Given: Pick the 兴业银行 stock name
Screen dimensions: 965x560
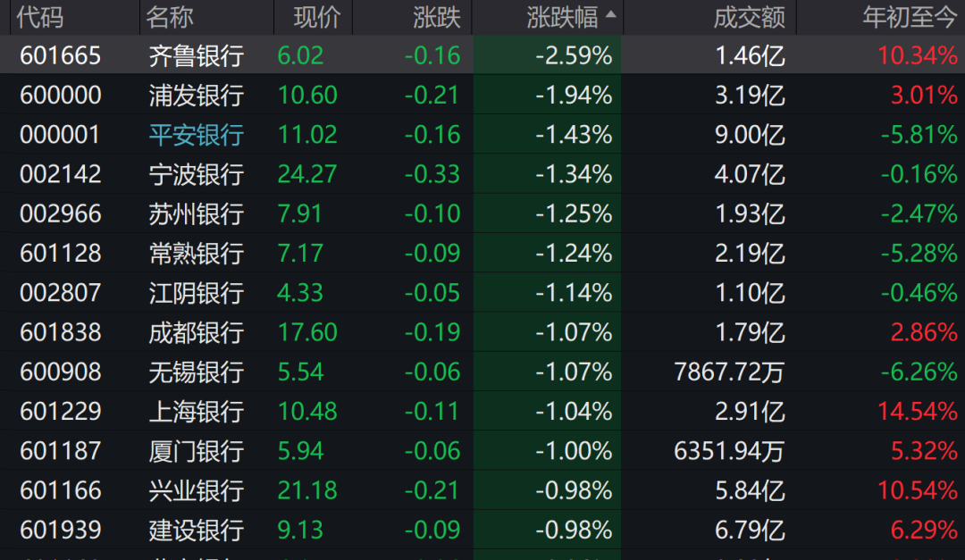Looking at the screenshot, I should pos(196,490).
